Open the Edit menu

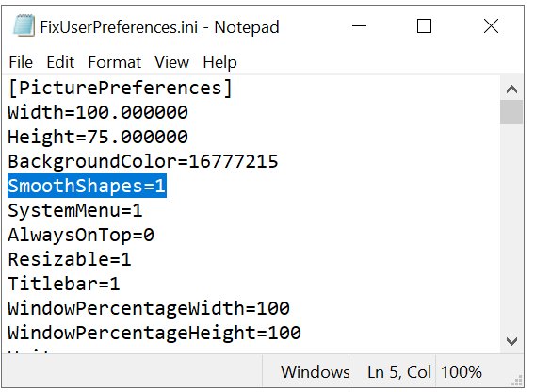tap(60, 62)
